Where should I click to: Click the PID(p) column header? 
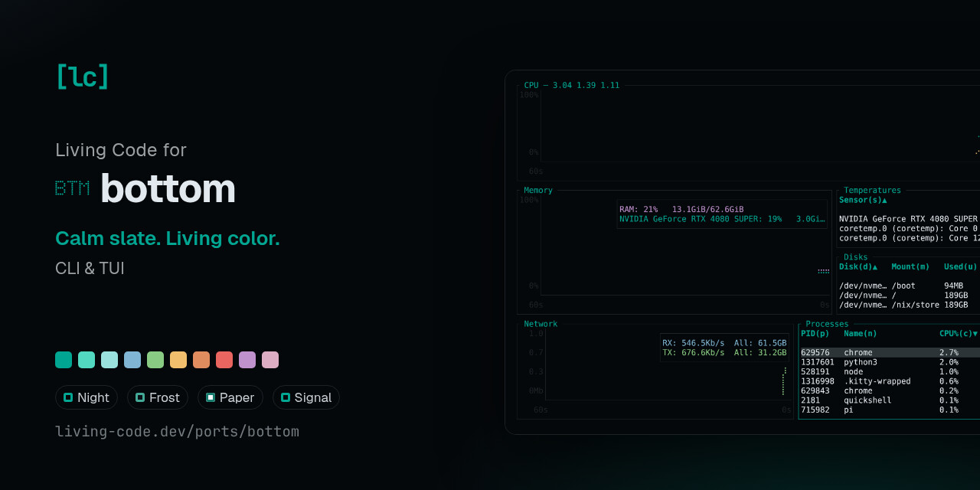click(815, 334)
